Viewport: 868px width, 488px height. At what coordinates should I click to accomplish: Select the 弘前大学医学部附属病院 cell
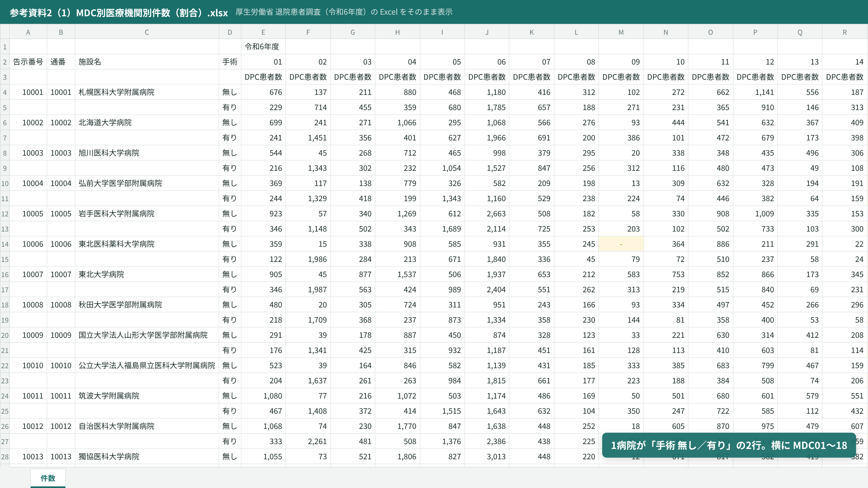[146, 183]
